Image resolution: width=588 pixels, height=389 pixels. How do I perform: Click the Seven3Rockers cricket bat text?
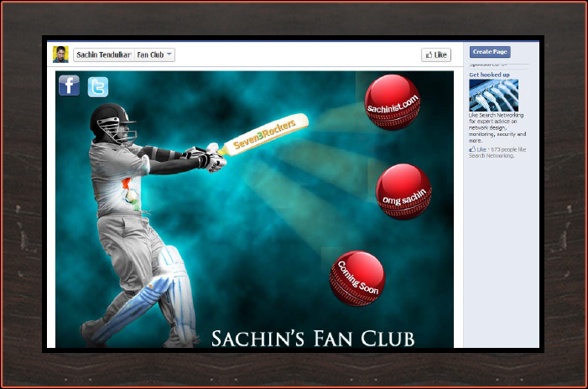coord(264,134)
